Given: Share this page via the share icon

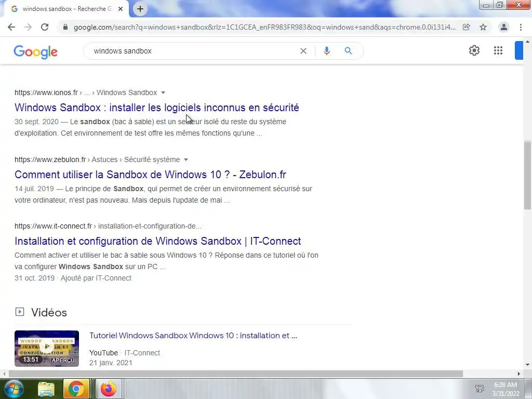Looking at the screenshot, I should click(467, 27).
